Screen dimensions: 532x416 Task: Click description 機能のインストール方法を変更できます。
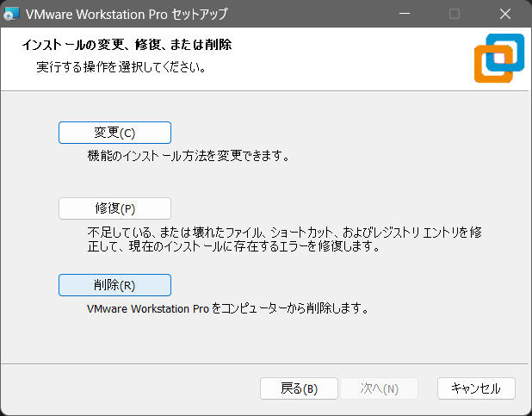pyautogui.click(x=189, y=156)
